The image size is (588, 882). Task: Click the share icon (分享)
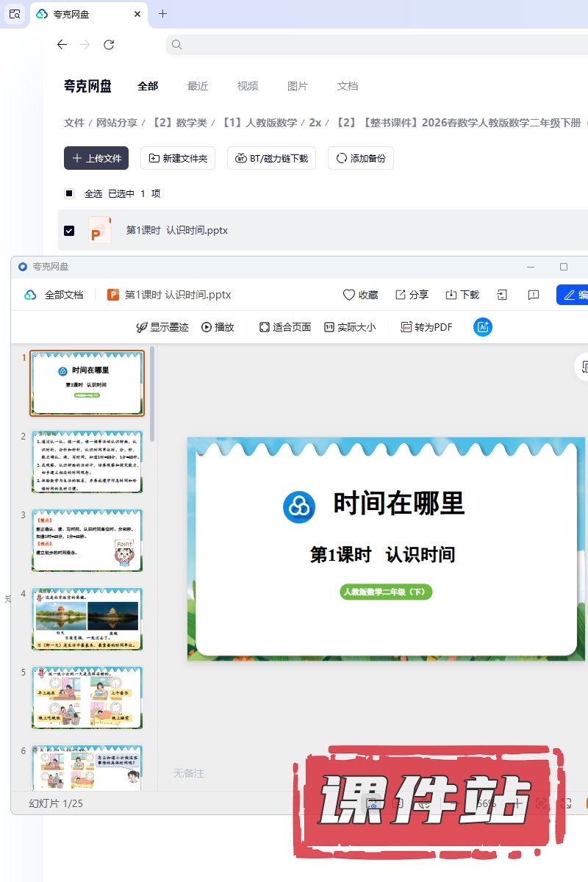401,295
